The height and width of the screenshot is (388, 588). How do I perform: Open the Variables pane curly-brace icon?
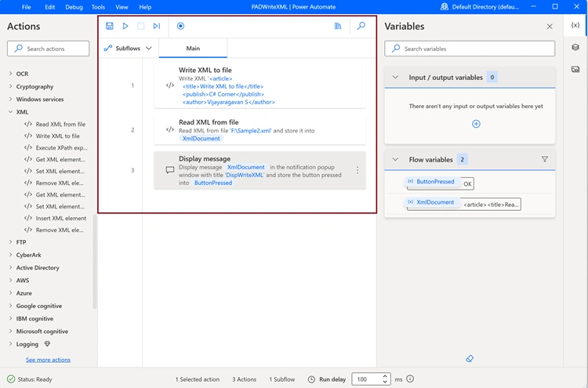[x=575, y=25]
